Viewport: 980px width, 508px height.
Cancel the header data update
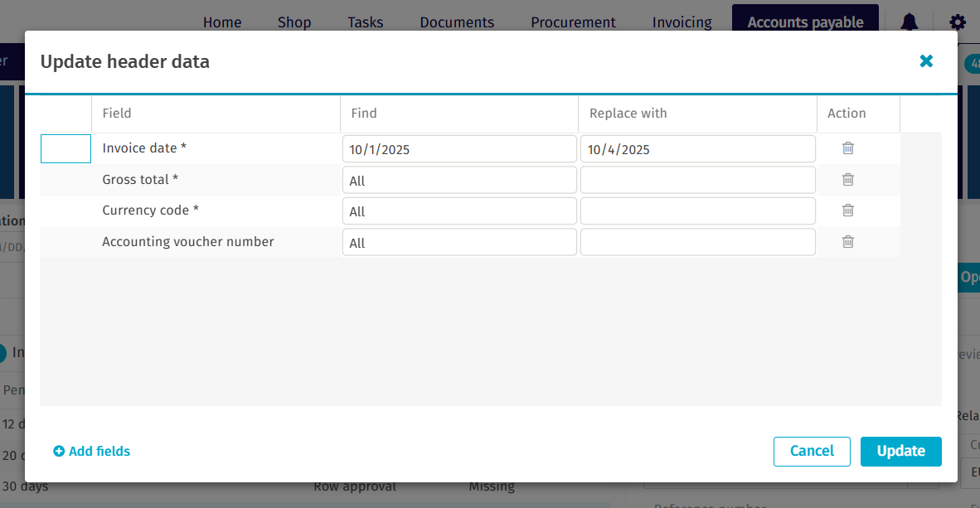(812, 451)
